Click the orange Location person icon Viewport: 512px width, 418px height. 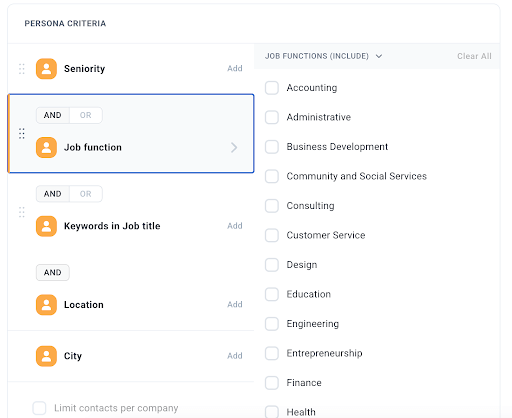tap(46, 305)
